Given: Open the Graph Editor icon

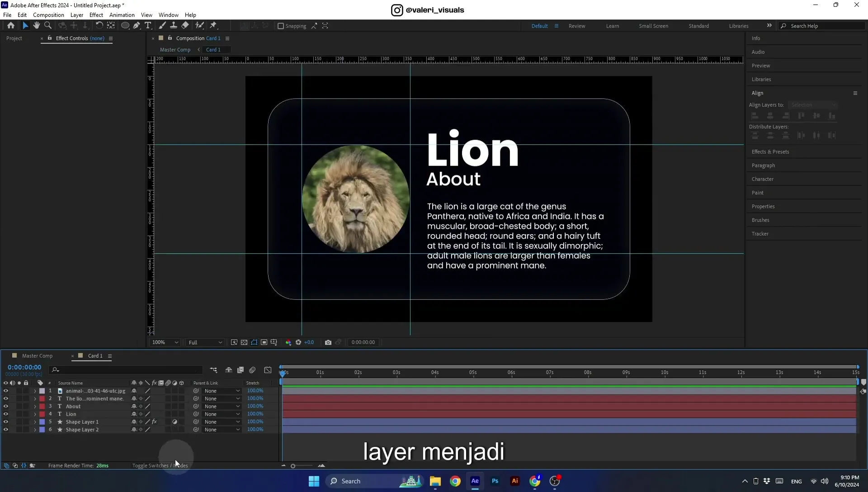Looking at the screenshot, I should (x=268, y=370).
